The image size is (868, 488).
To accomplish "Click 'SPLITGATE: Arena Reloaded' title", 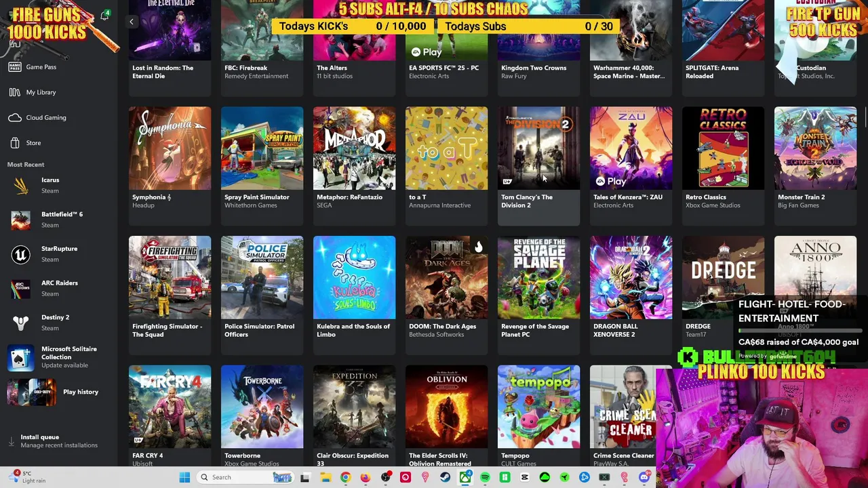I will (712, 72).
